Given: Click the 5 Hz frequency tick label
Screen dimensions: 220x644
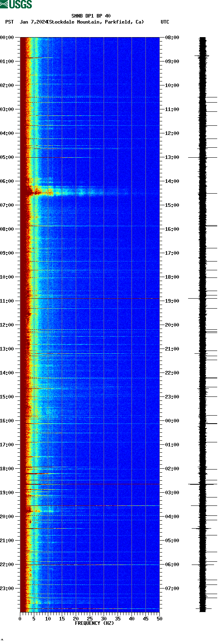Looking at the screenshot, I should point(34,619).
